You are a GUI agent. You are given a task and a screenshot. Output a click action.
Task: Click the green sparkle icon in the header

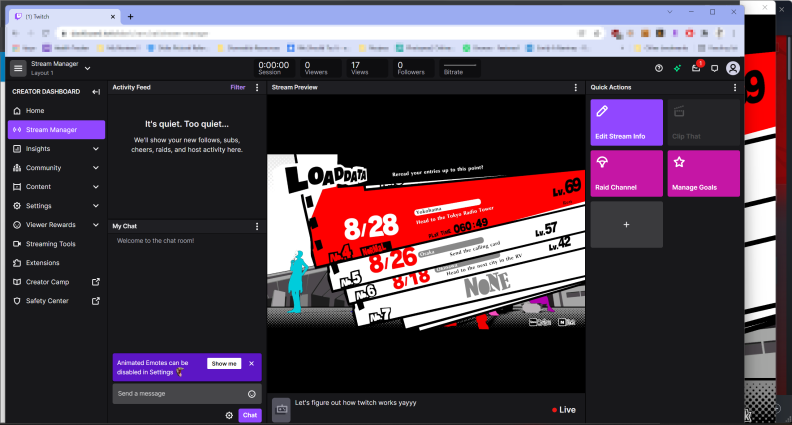click(x=677, y=68)
